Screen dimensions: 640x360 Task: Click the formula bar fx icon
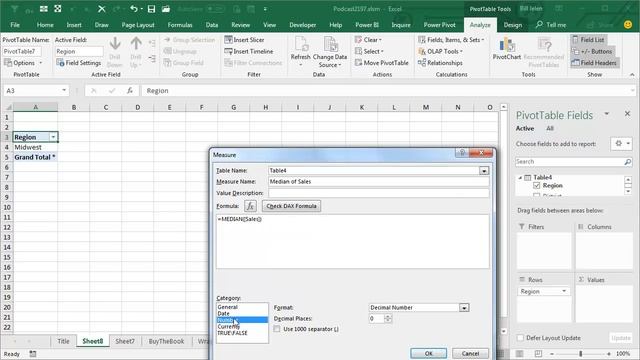pos(130,91)
